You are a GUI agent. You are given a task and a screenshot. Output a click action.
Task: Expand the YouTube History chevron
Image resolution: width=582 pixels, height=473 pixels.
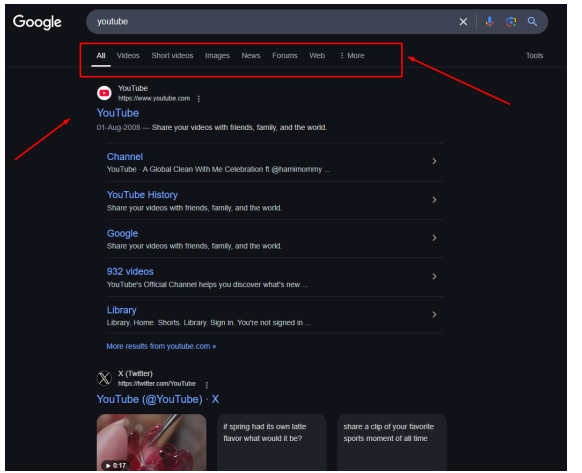coord(434,200)
